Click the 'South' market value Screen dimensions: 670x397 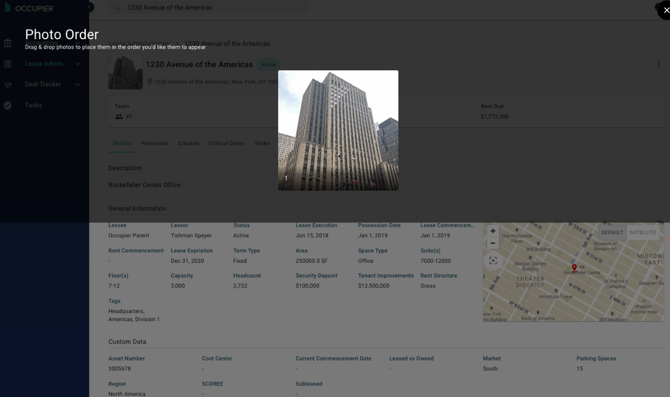tap(490, 369)
